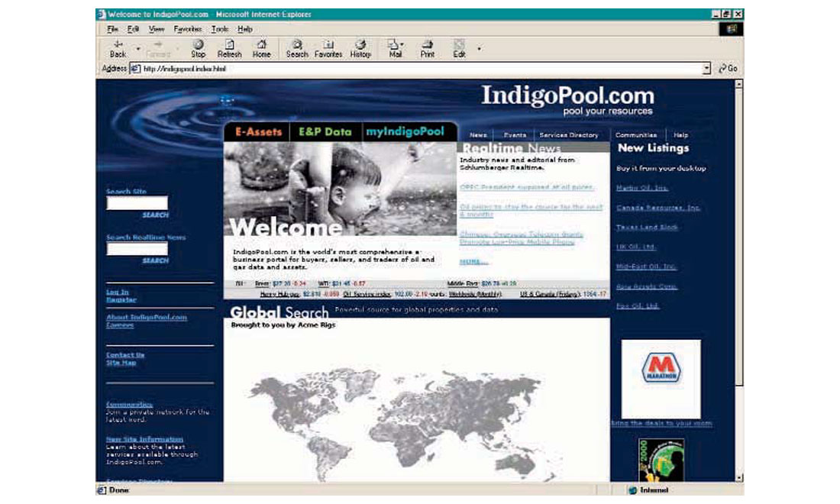Open the Canada Resources, Inc. listing
The height and width of the screenshot is (504, 840).
658,207
